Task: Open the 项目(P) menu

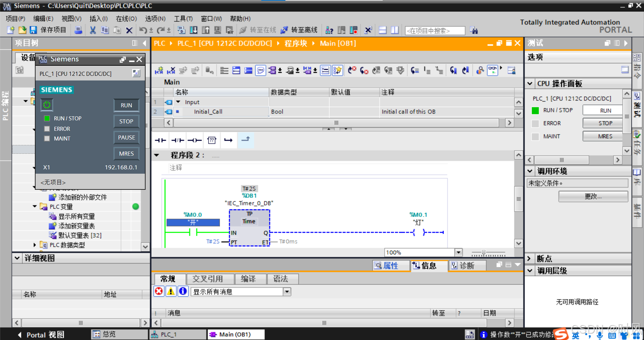Action: (x=15, y=19)
